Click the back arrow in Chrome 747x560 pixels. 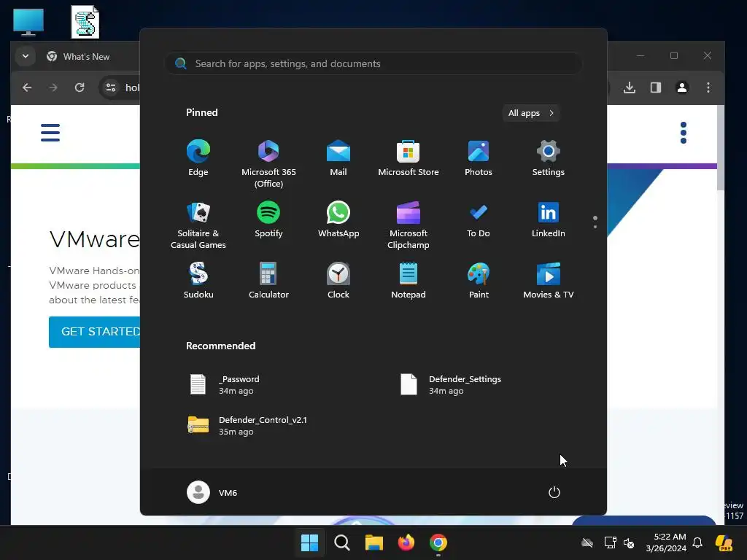click(x=27, y=87)
